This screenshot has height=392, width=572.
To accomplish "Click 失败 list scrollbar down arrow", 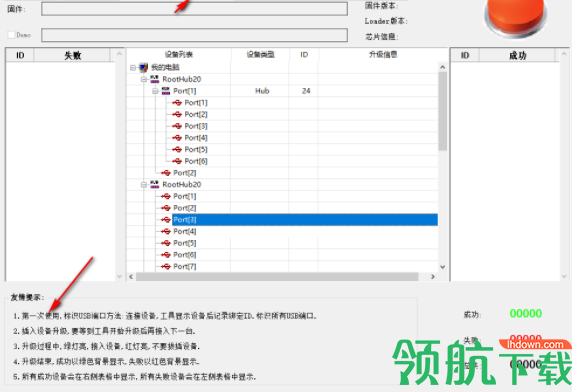I will click(119, 276).
